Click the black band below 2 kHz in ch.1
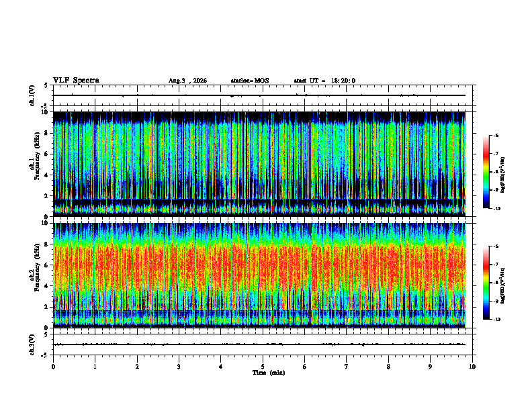The image size is (532, 411). [259, 201]
